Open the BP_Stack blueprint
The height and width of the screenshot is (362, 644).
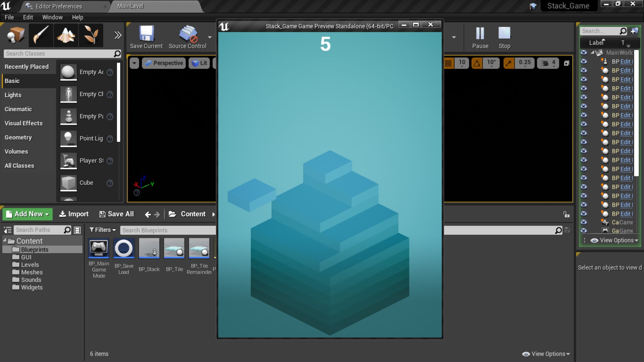(149, 248)
